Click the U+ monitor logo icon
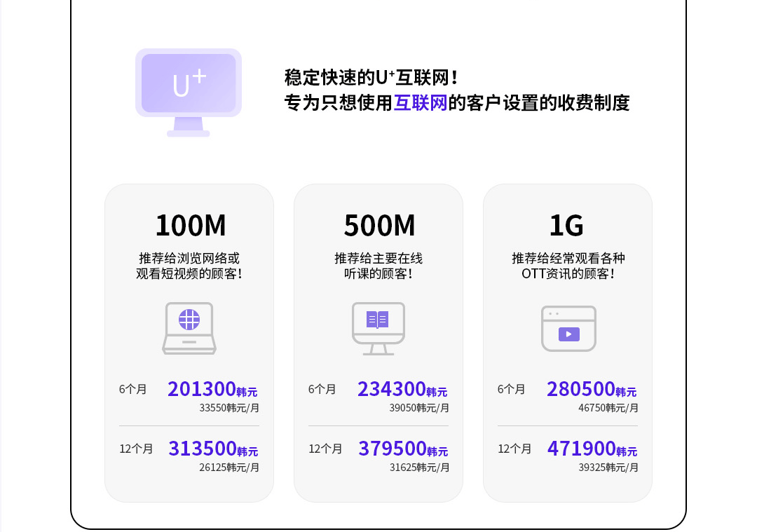This screenshot has height=532, width=757. [x=189, y=93]
